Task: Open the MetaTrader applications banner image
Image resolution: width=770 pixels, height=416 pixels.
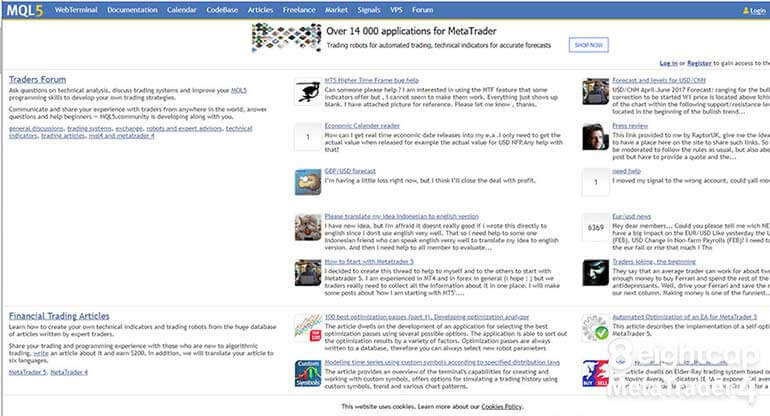Action: [286, 37]
